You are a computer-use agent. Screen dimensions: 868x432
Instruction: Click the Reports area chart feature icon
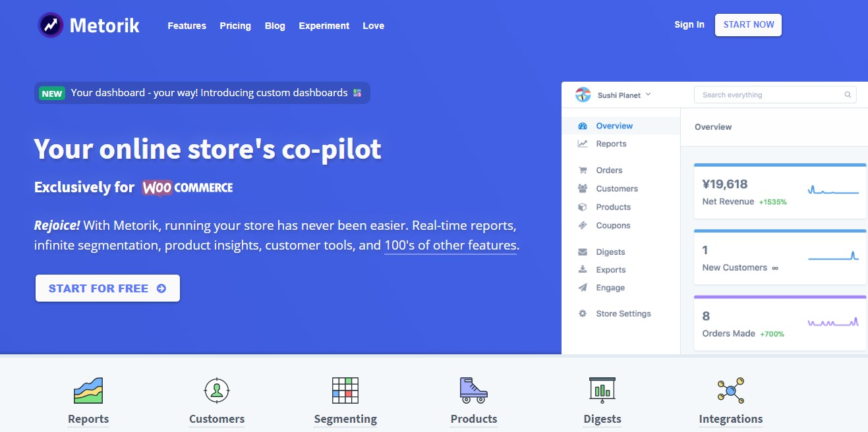click(88, 391)
